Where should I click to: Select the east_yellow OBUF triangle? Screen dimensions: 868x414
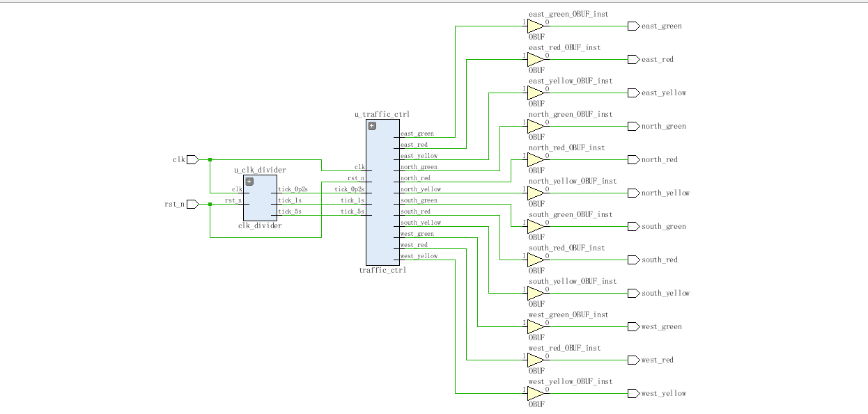coord(535,93)
